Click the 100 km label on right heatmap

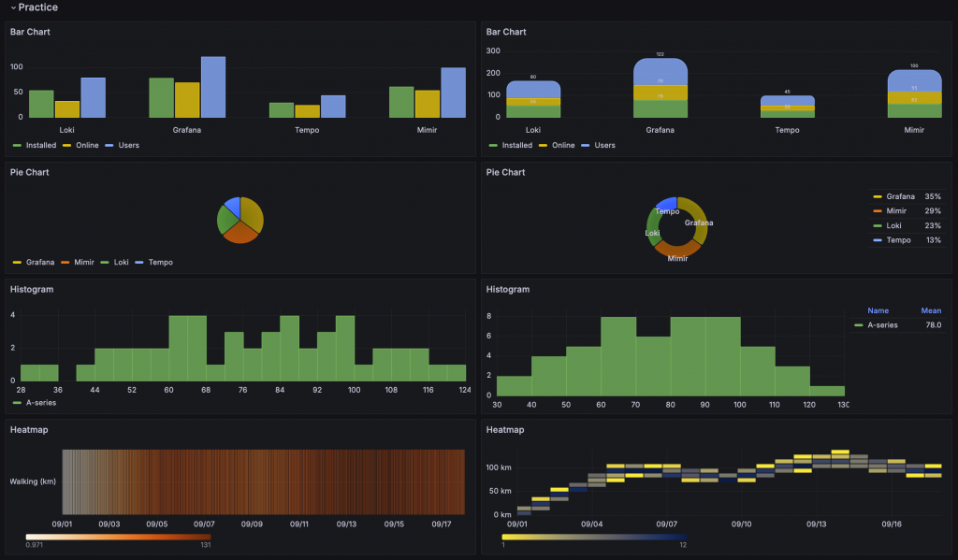coord(499,467)
